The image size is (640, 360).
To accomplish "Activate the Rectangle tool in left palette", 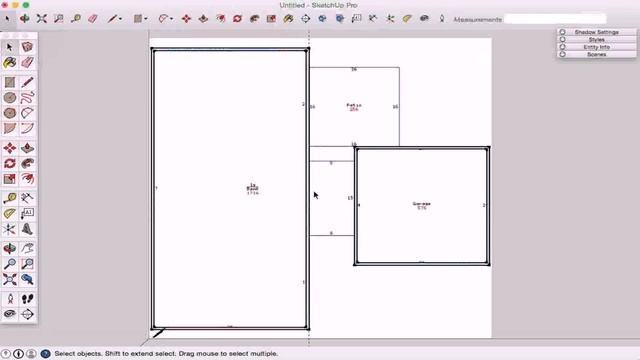I will pos(9,82).
